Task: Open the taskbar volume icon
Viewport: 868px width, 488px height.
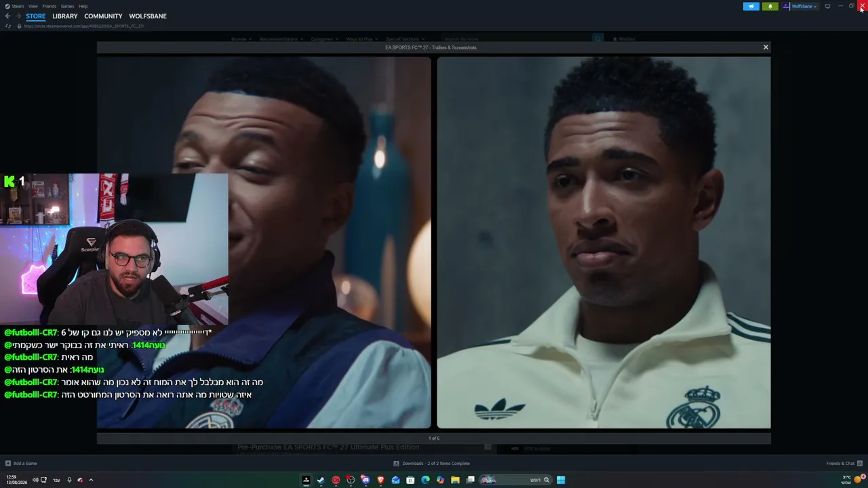Action: pyautogui.click(x=35, y=480)
